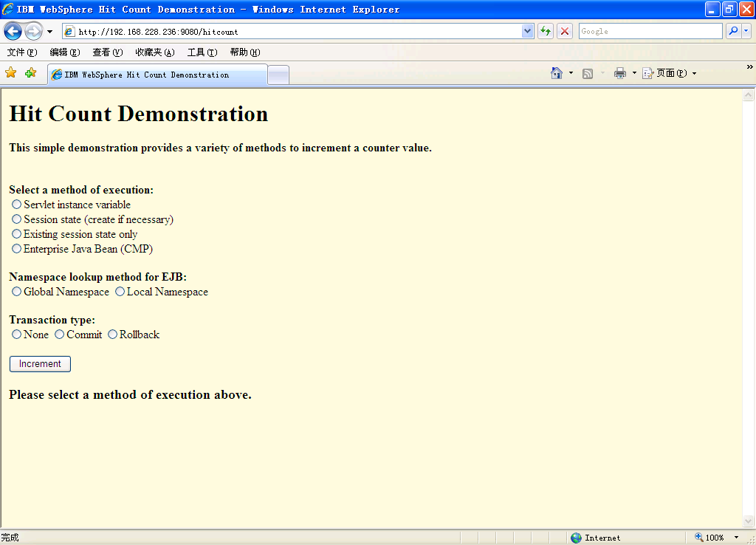Click the Home page icon

coord(557,73)
